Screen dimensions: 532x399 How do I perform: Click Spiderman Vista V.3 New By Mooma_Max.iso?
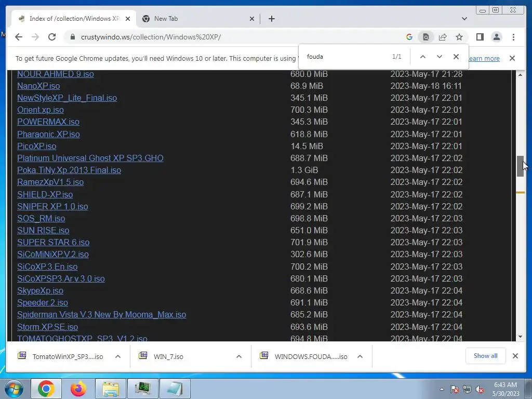(101, 314)
